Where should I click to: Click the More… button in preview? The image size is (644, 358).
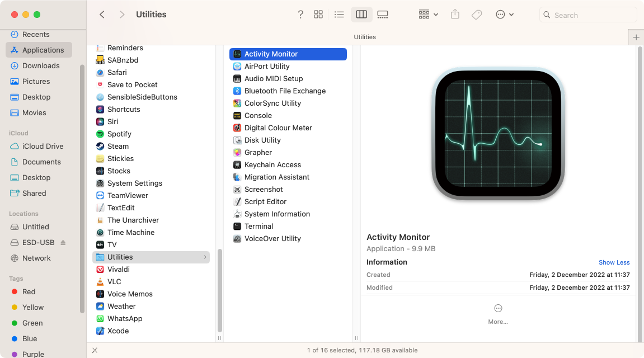pyautogui.click(x=498, y=314)
